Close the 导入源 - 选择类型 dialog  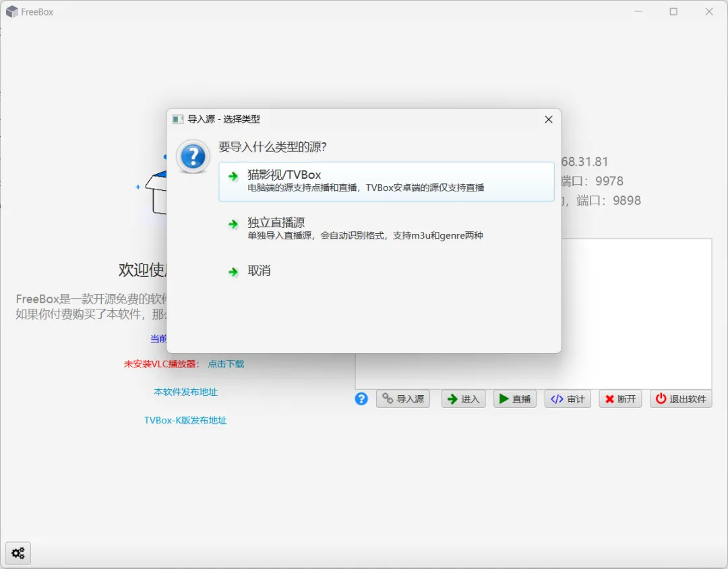(x=548, y=119)
